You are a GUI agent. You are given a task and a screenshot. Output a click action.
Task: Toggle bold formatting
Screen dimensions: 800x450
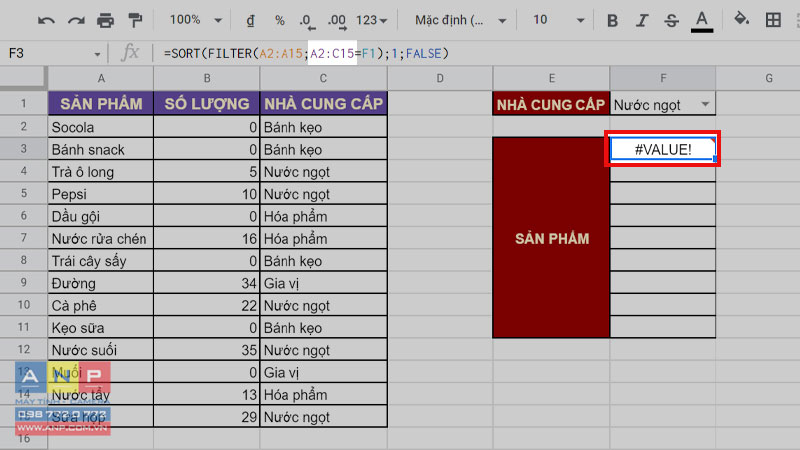(x=612, y=20)
